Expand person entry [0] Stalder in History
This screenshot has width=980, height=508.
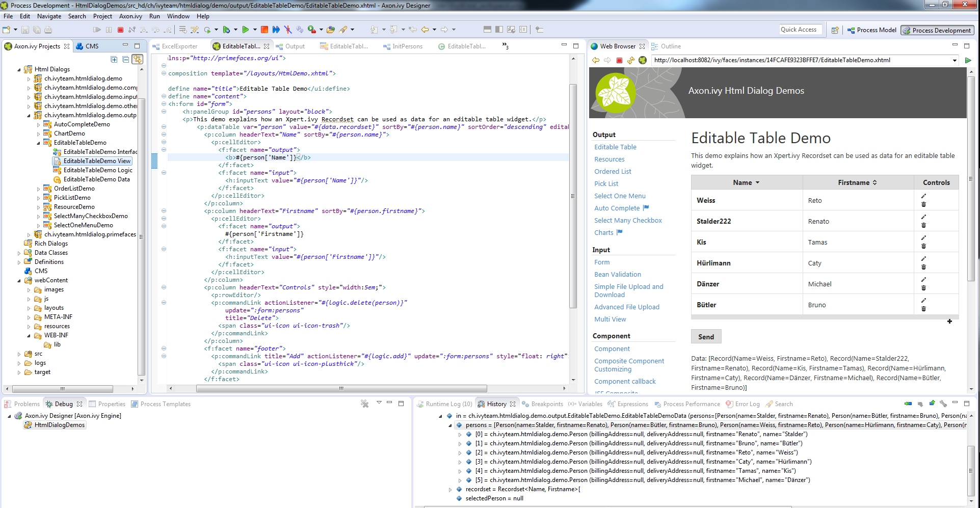(x=460, y=435)
